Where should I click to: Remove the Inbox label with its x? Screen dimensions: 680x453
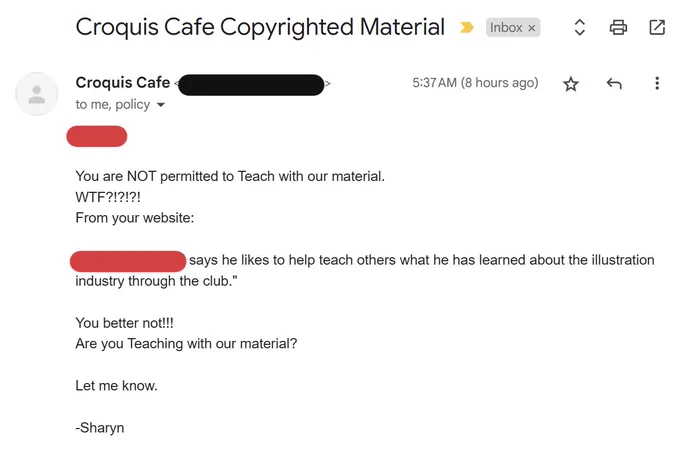tap(532, 28)
